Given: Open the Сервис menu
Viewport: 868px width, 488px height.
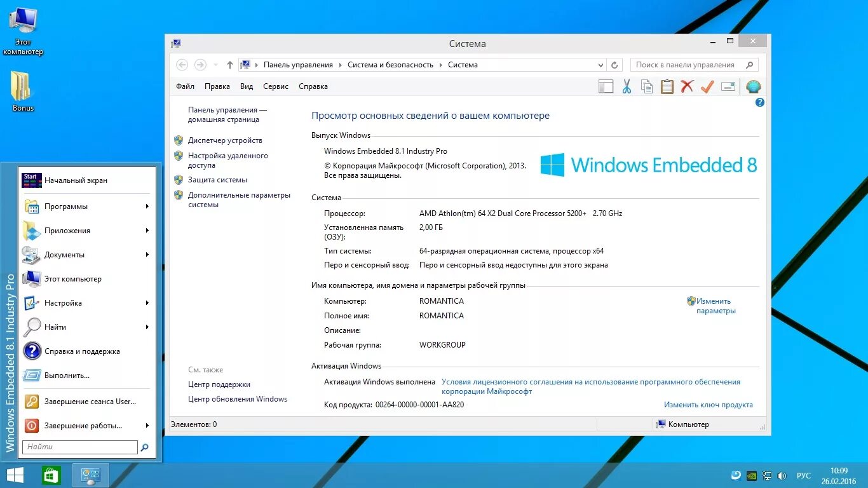Looking at the screenshot, I should pyautogui.click(x=275, y=86).
